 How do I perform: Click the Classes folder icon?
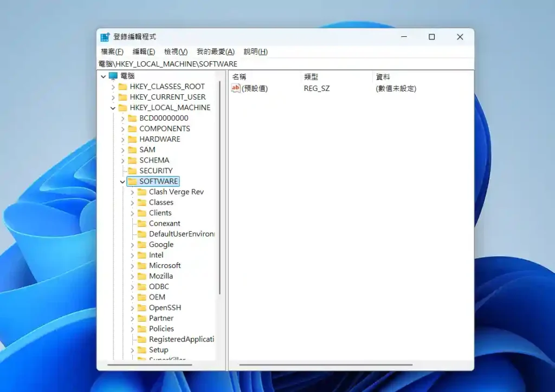coord(141,202)
